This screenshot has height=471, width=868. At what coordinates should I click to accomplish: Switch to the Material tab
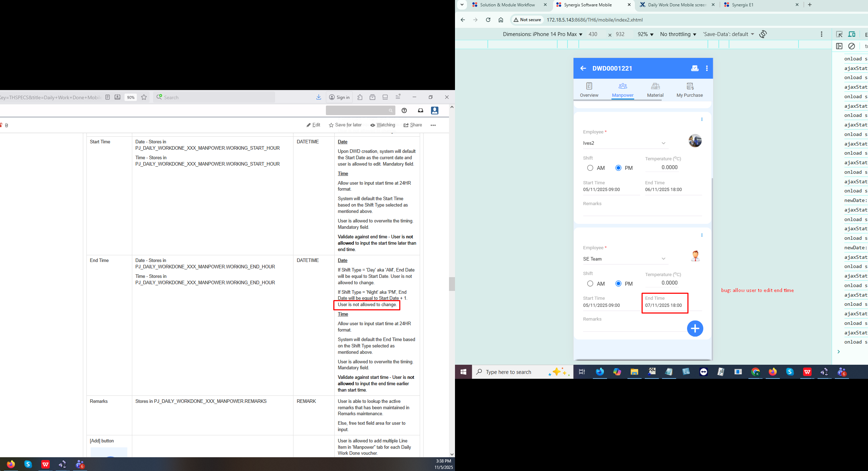click(655, 90)
